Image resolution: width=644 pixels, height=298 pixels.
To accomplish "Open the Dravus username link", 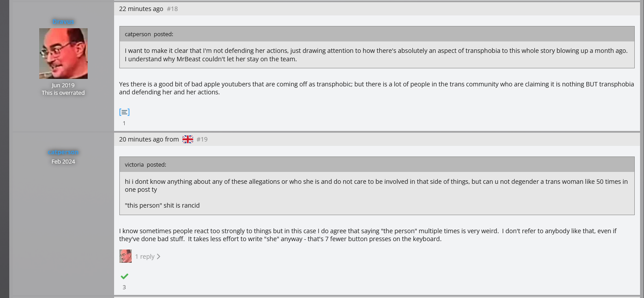I will pyautogui.click(x=63, y=21).
